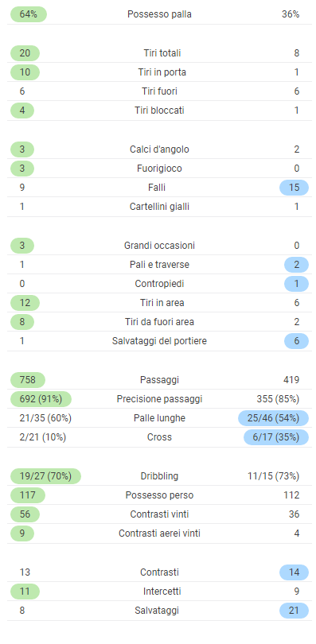The height and width of the screenshot is (644, 316).
Task: Click the 20 total shots badge
Action: [x=25, y=53]
